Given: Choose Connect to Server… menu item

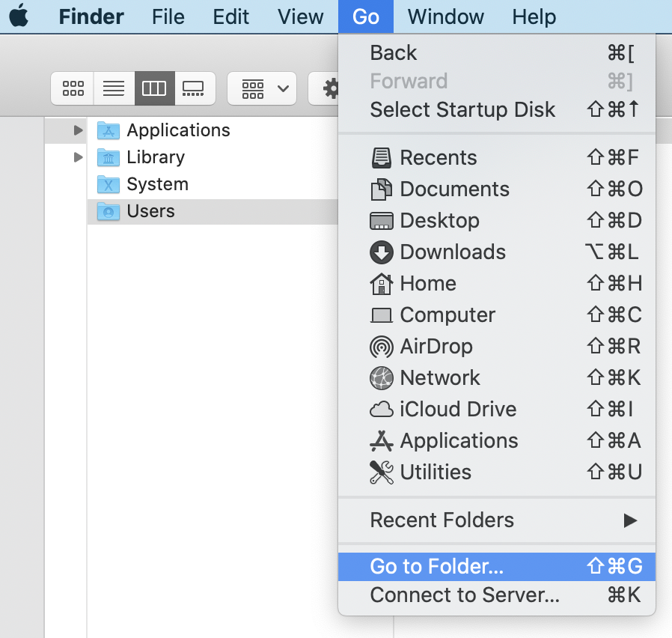Looking at the screenshot, I should click(497, 595).
